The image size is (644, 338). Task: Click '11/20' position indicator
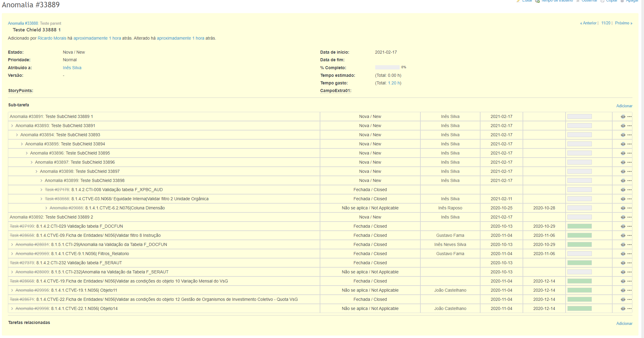[606, 23]
